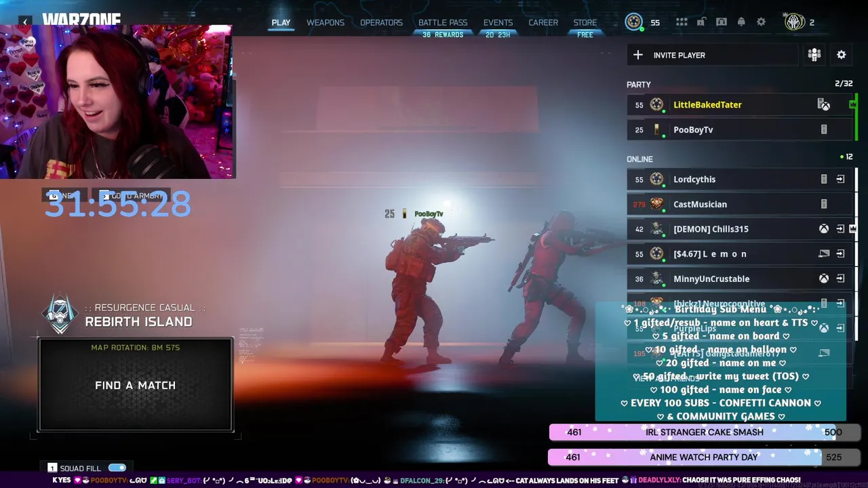Join MinnyUnCrustable via join icon
Viewport: 868px width, 488px height.
(x=840, y=279)
